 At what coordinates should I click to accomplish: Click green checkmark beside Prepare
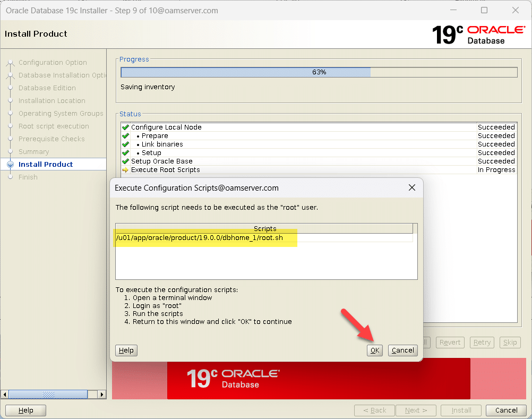[125, 136]
